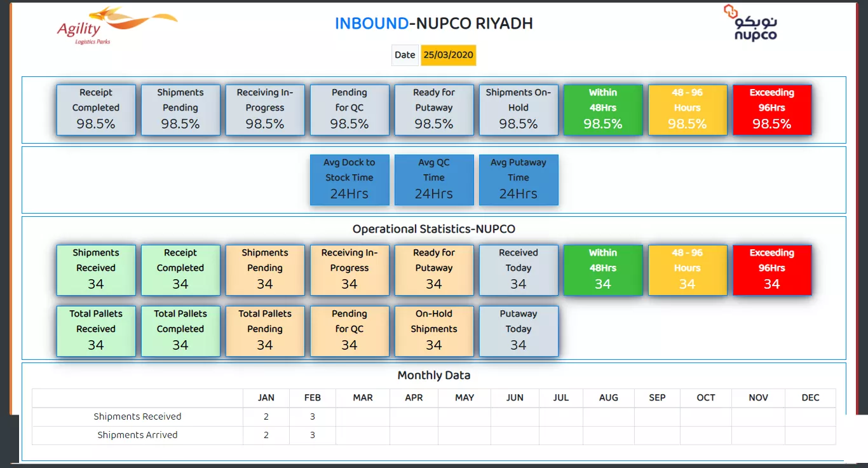The image size is (868, 468).
Task: Open the Received Today tile
Action: [519, 270]
